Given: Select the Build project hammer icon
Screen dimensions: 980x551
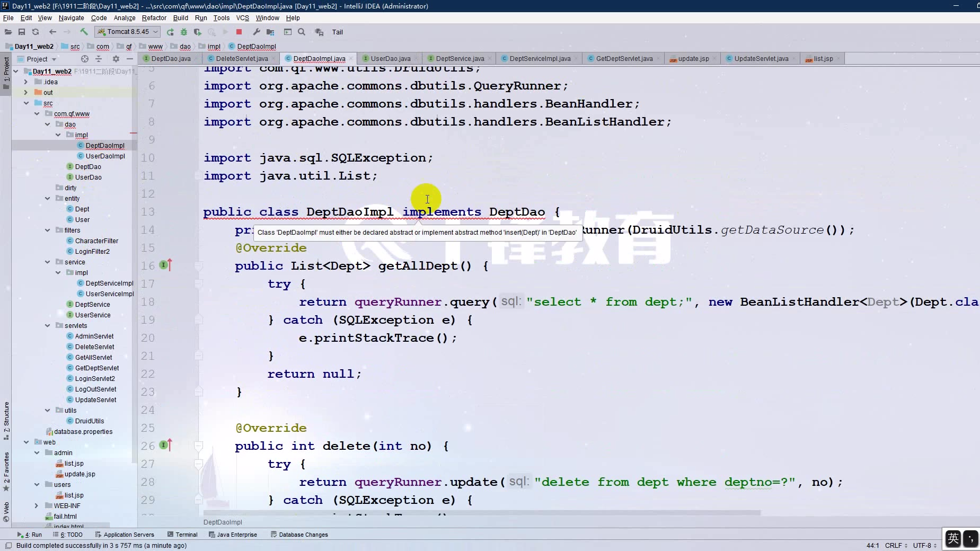Looking at the screenshot, I should point(84,32).
